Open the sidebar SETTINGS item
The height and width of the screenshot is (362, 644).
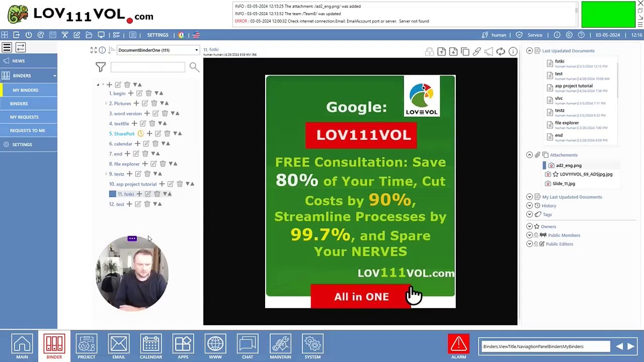coord(29,144)
